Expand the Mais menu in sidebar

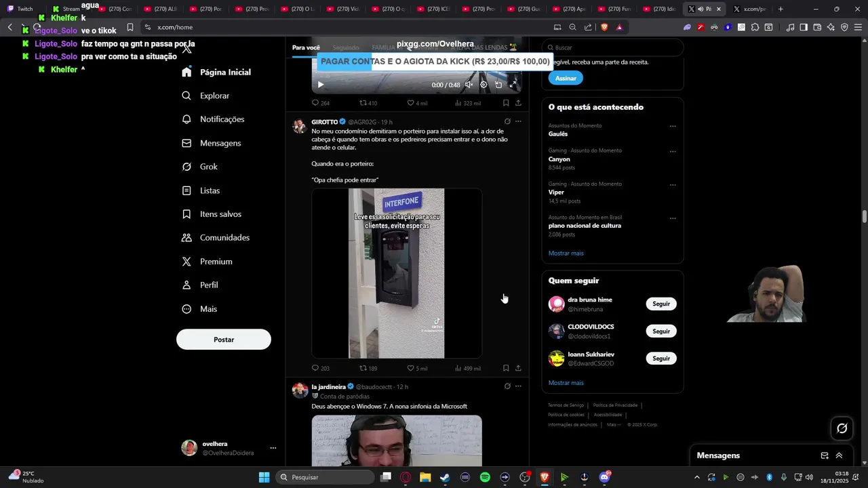(x=199, y=309)
